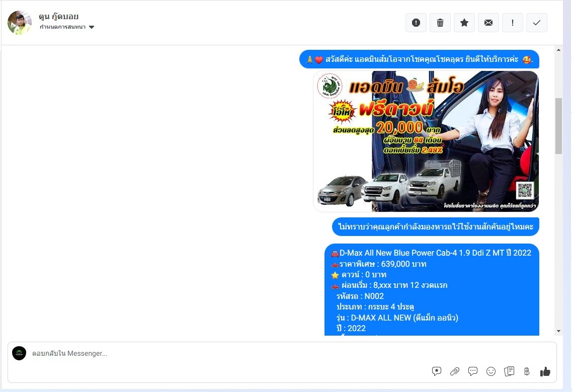This screenshot has height=392, width=572.
Task: Open the contact's profile picture
Action: click(x=19, y=23)
